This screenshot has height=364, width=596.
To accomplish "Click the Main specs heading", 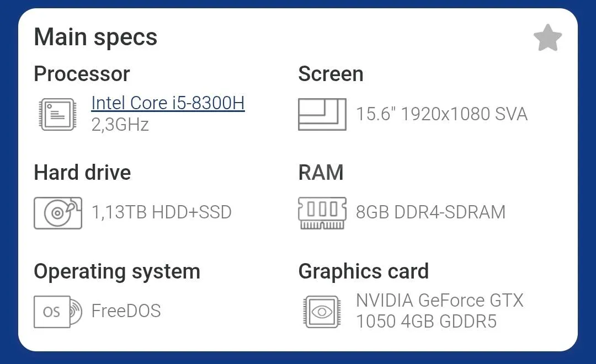I will (x=95, y=38).
